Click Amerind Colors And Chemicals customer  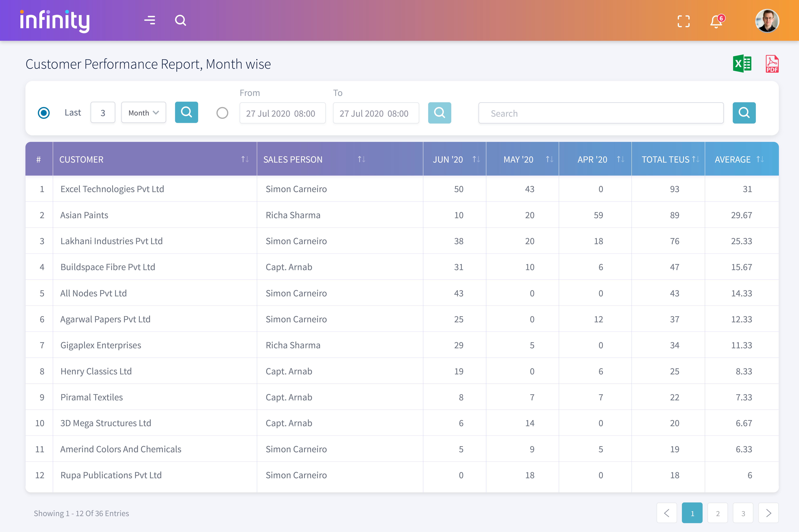(121, 449)
